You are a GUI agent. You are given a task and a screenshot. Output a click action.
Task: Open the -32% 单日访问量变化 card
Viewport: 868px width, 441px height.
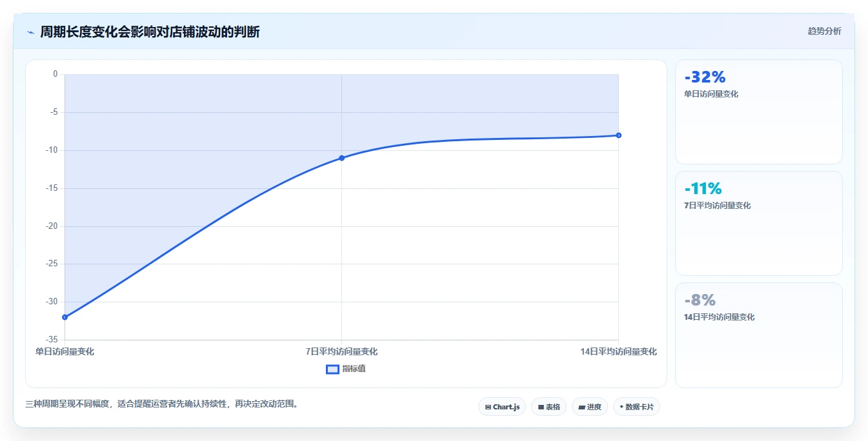click(759, 112)
